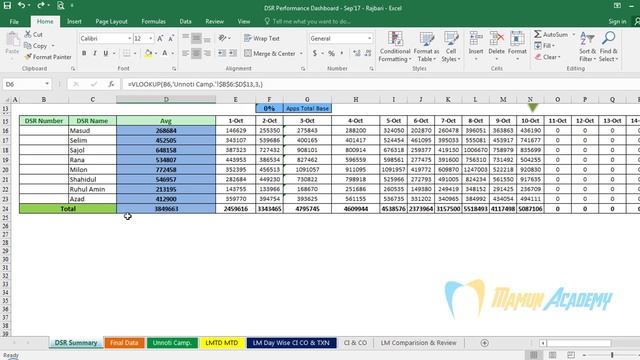The width and height of the screenshot is (640, 360).
Task: Open Sort & Filter menu
Action: pyautogui.click(x=587, y=47)
